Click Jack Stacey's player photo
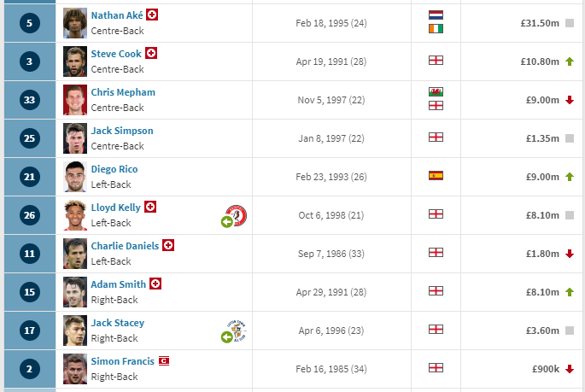 point(75,331)
